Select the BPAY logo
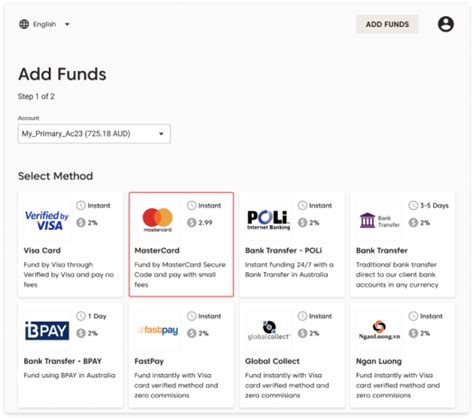Screen dimensions: 474x419 point(47,331)
